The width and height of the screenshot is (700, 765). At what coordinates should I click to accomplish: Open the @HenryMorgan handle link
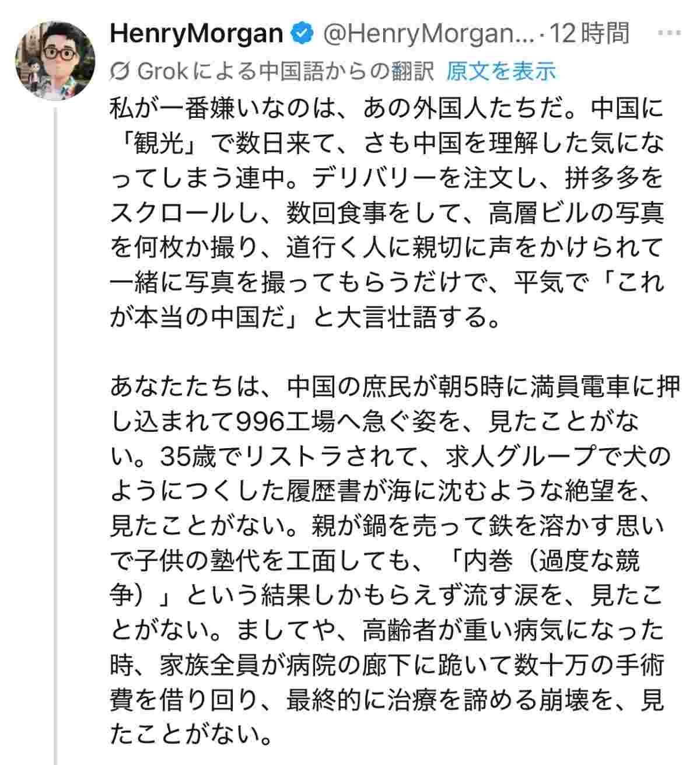pos(429,34)
